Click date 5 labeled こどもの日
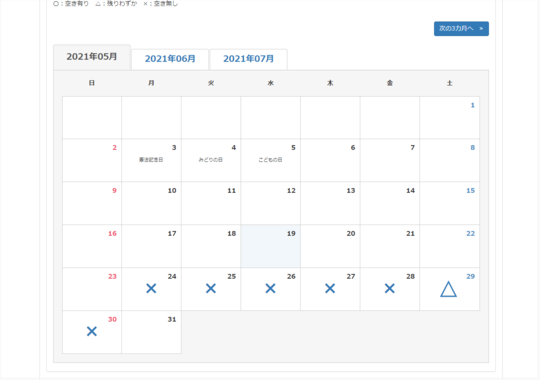 pyautogui.click(x=270, y=160)
